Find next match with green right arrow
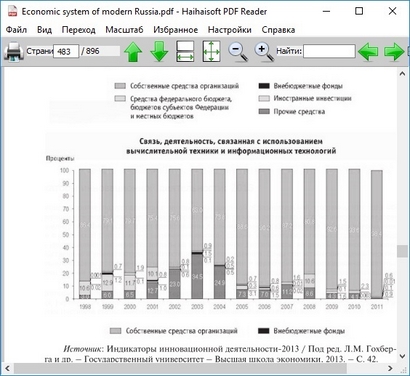Image resolution: width=410 pixels, height=376 pixels. coord(394,51)
